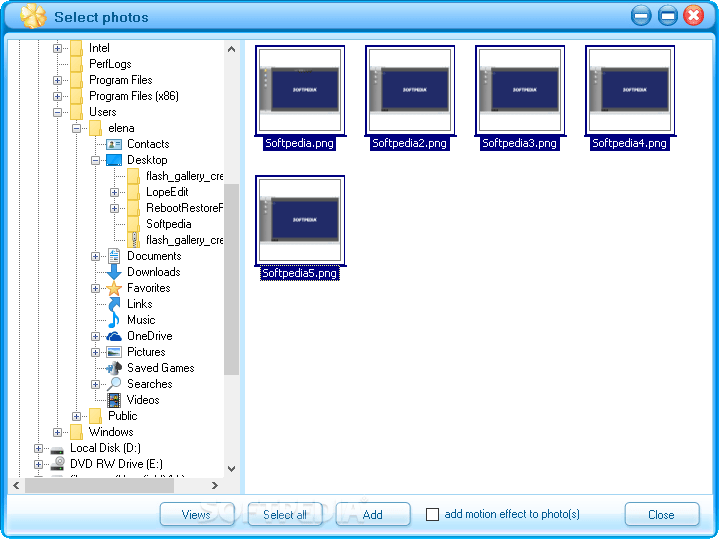Image resolution: width=719 pixels, height=539 pixels.
Task: Click the horizontal scroll left arrow
Action: click(x=17, y=485)
